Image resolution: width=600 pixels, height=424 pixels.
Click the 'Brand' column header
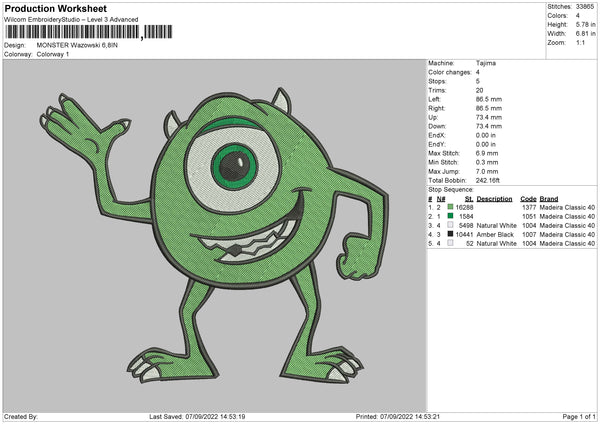click(549, 199)
